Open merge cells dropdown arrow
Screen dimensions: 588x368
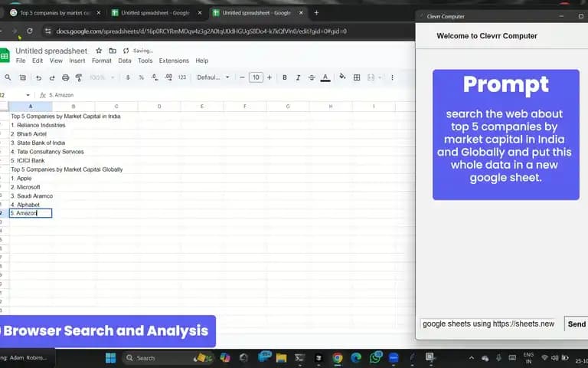click(380, 77)
